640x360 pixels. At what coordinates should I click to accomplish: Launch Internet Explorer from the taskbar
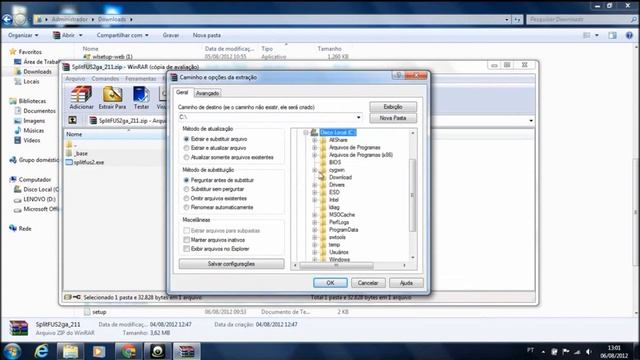pyautogui.click(x=41, y=351)
